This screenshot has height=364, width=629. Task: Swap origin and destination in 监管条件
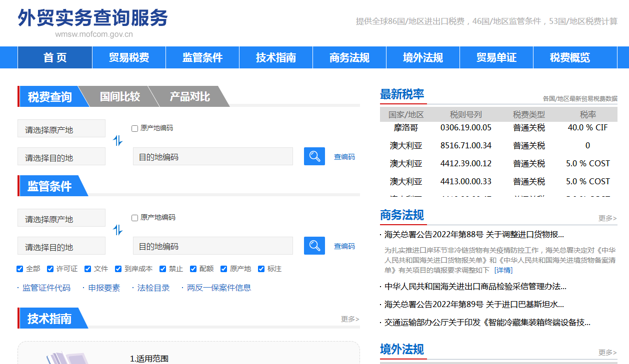[x=118, y=230]
